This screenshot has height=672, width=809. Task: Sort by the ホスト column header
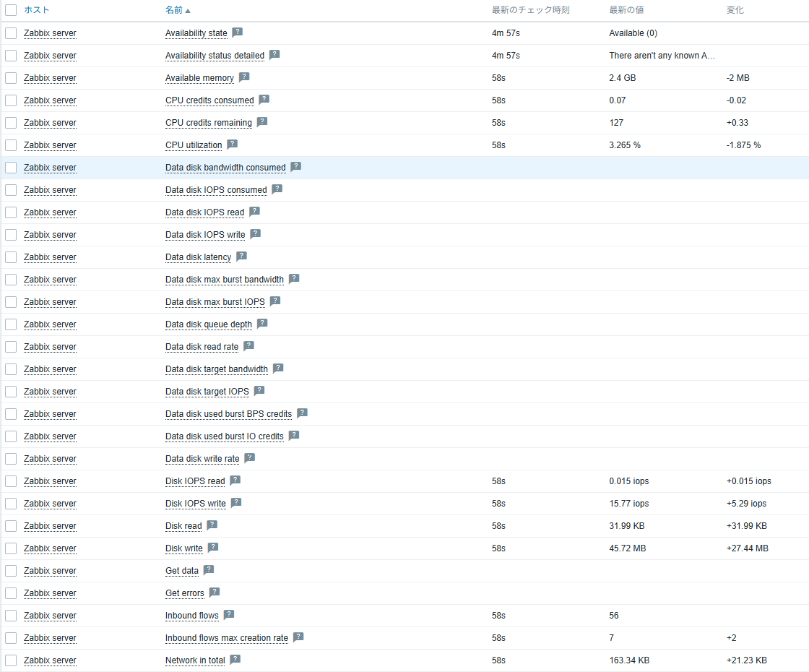click(x=37, y=10)
